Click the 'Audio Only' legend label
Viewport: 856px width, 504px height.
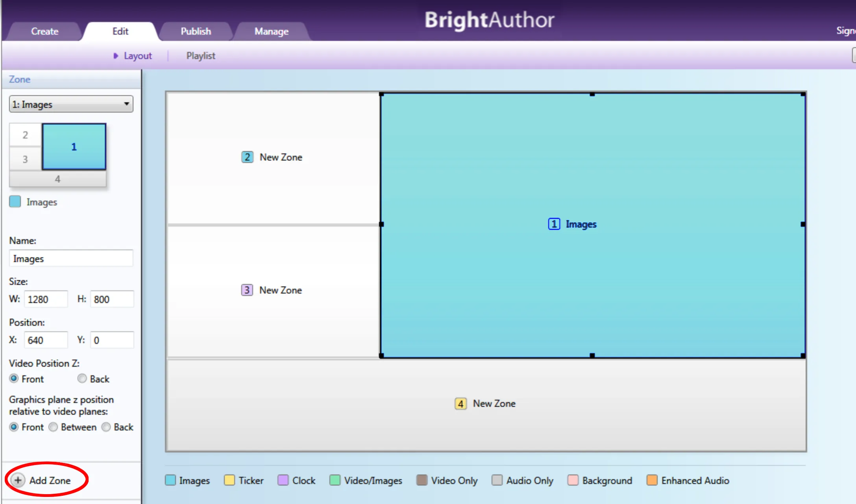530,480
